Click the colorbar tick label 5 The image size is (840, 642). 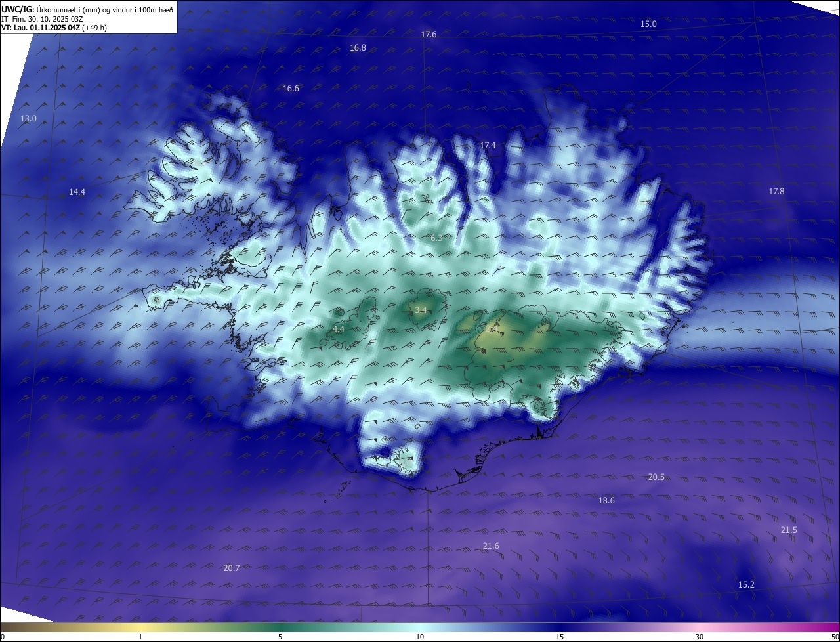click(x=280, y=637)
